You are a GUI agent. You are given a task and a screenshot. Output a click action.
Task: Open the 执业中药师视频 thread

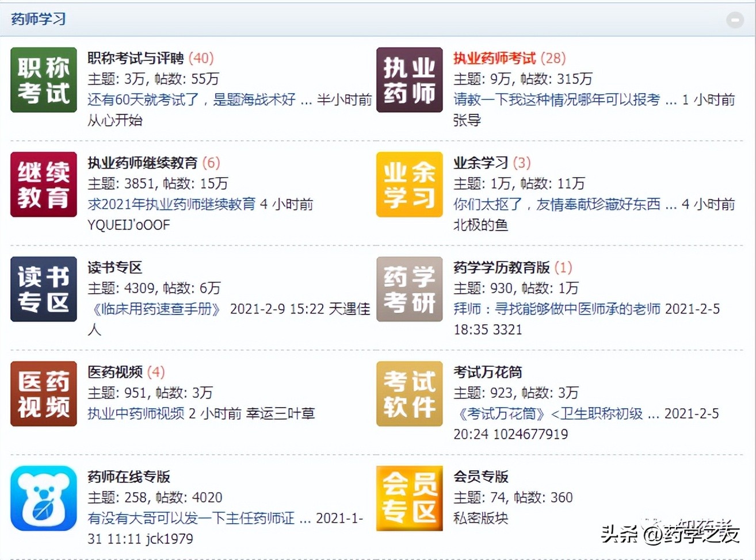click(132, 413)
